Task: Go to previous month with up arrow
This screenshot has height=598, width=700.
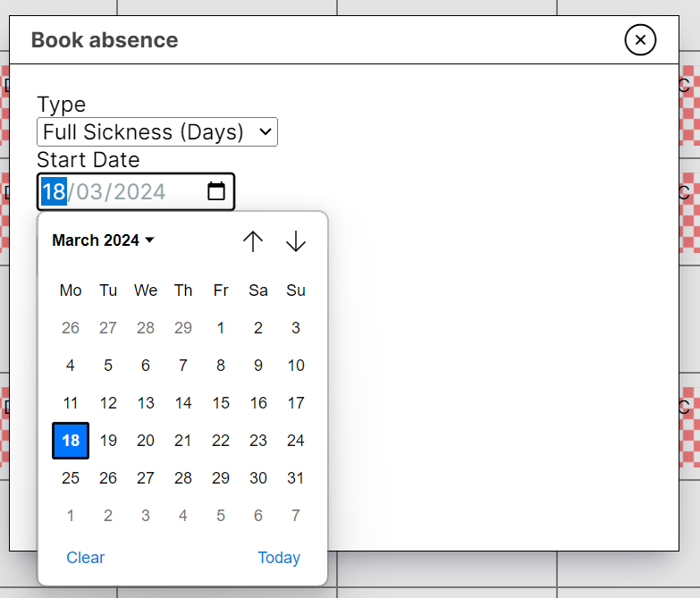Action: (253, 241)
